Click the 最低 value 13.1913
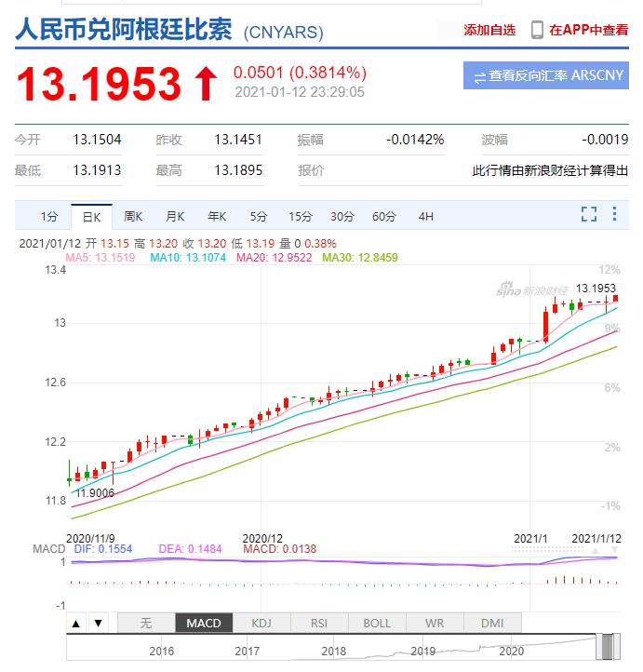Screen dimensions: 643x672 tap(98, 170)
